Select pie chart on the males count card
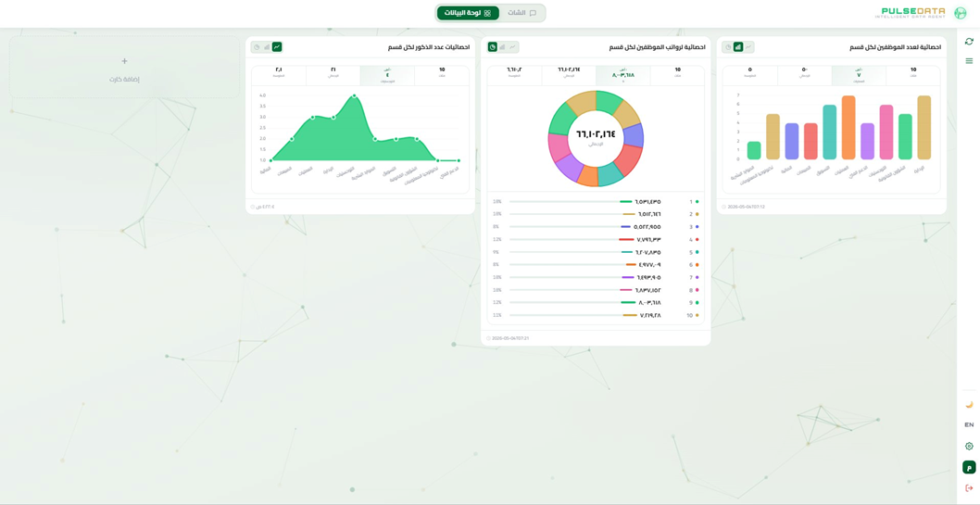 click(x=257, y=47)
